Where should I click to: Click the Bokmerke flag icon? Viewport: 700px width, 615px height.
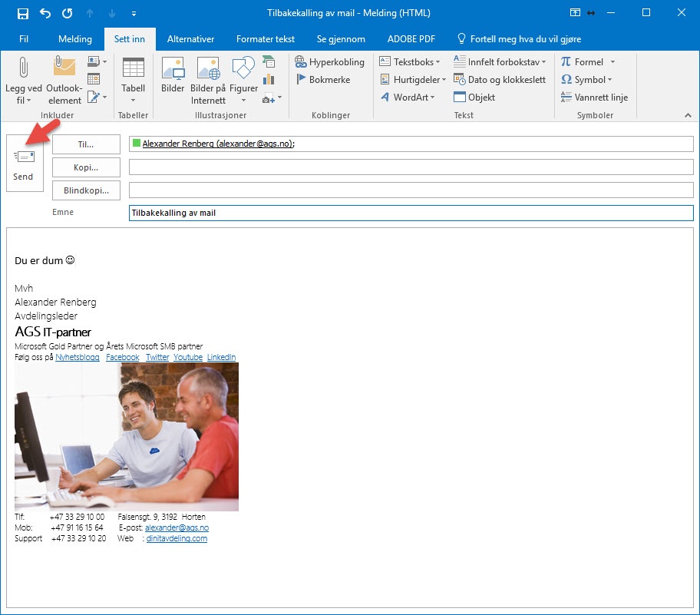(302, 80)
